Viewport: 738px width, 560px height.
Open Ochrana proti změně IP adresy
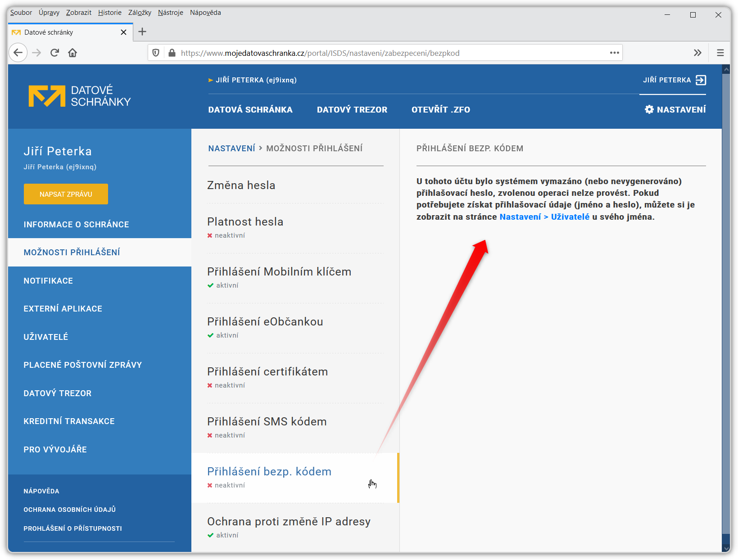tap(295, 528)
